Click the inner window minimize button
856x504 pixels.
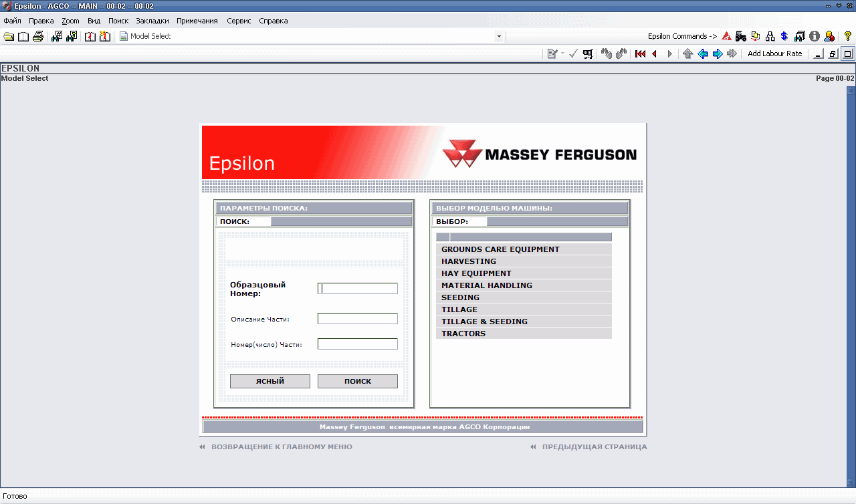coord(818,53)
